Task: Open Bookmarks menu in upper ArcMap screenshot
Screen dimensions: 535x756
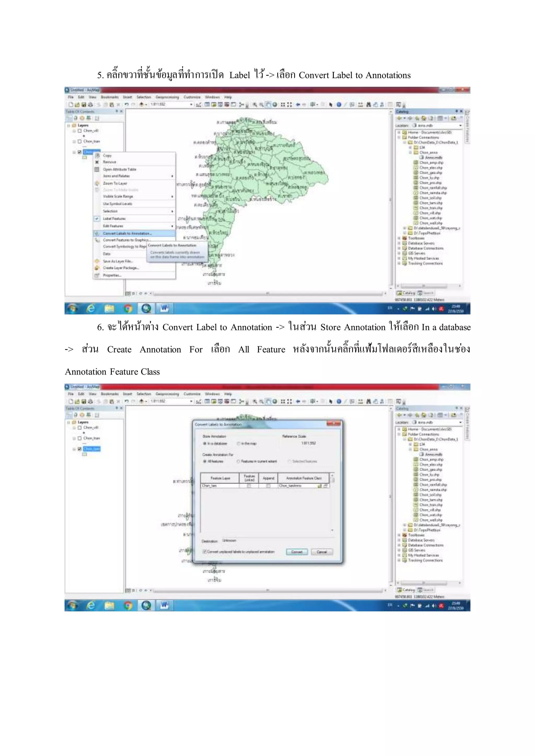Action: pos(109,97)
